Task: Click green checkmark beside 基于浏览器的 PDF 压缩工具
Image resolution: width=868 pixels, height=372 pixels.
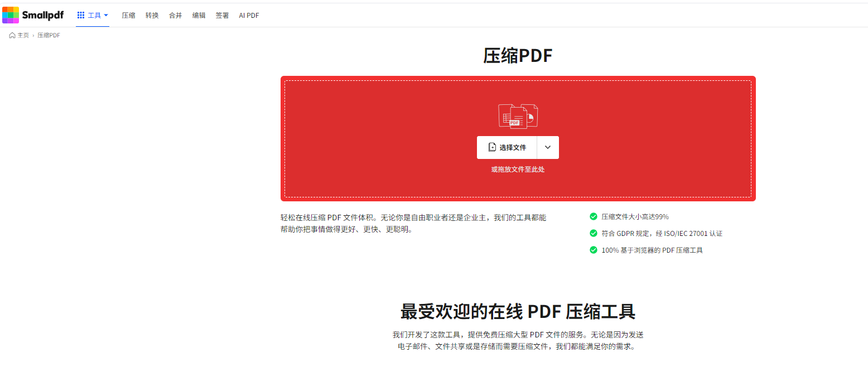Action: tap(594, 250)
